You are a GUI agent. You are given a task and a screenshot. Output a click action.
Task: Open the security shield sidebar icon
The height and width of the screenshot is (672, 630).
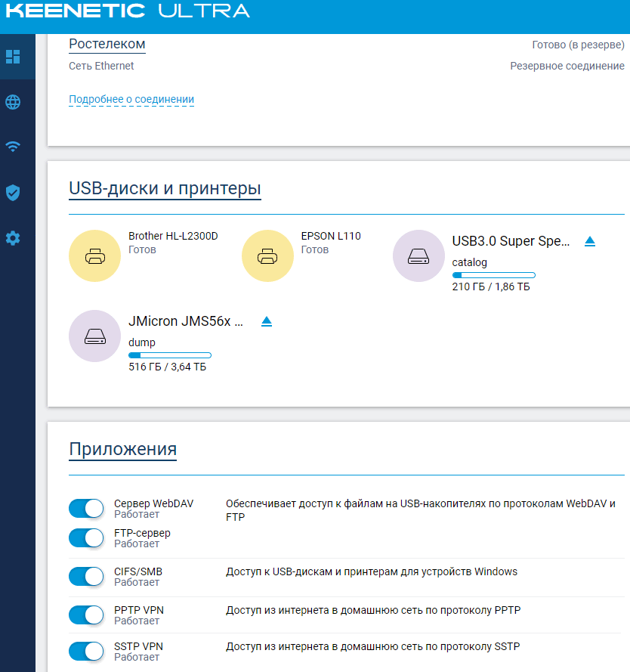tap(13, 193)
